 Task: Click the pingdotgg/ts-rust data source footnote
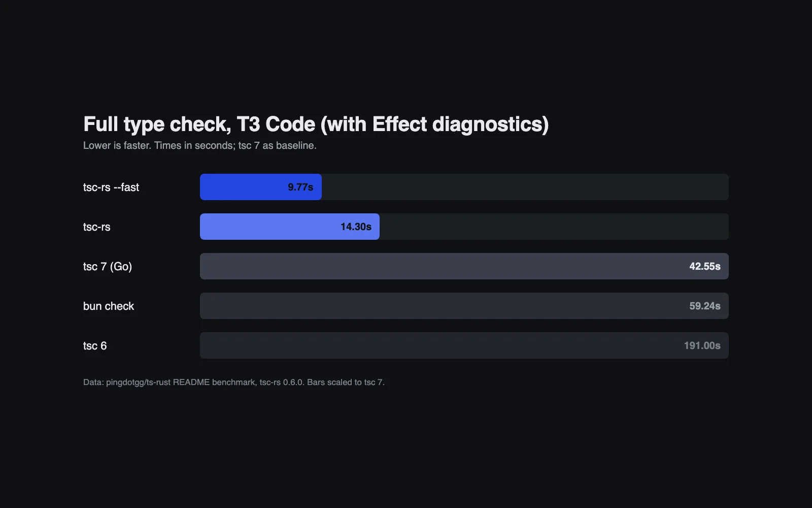[x=234, y=382]
